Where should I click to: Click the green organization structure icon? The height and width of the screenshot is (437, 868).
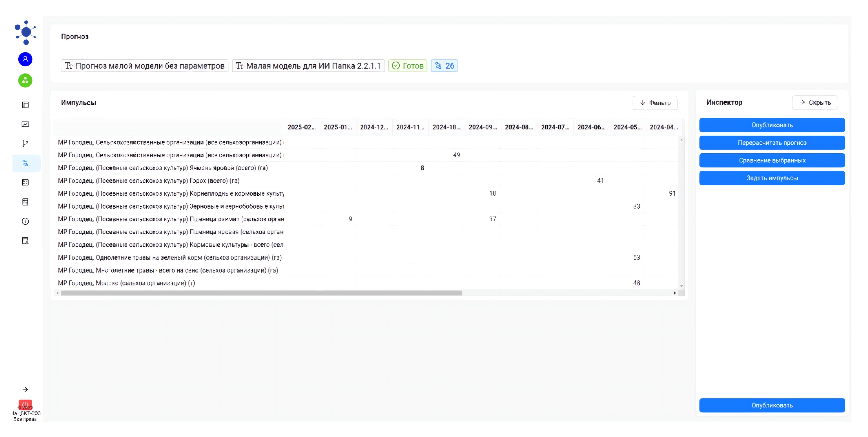tap(25, 80)
